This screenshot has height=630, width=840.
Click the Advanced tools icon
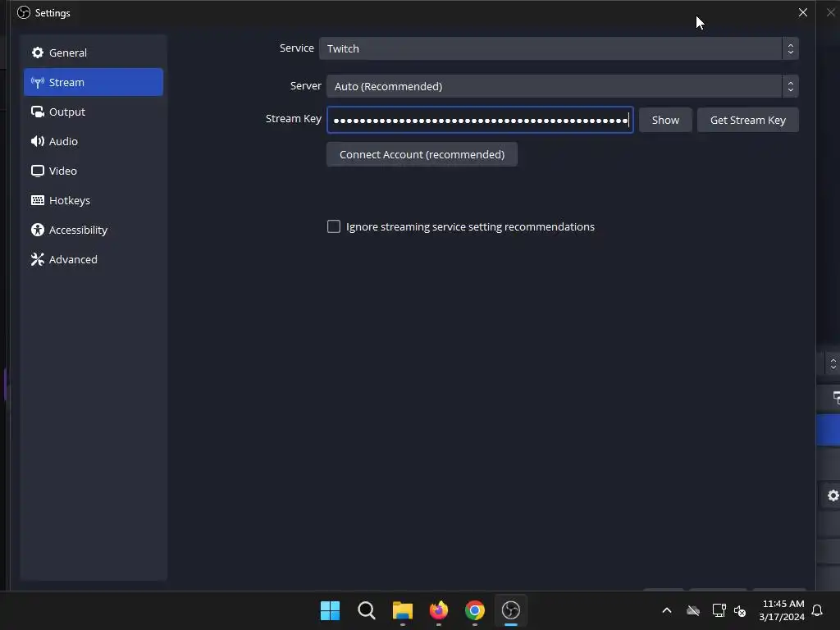pos(38,258)
